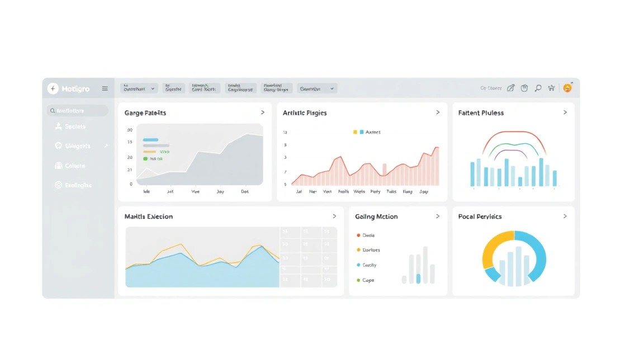The width and height of the screenshot is (644, 358).
Task: Click the third toolbar filter button
Action: click(x=204, y=88)
